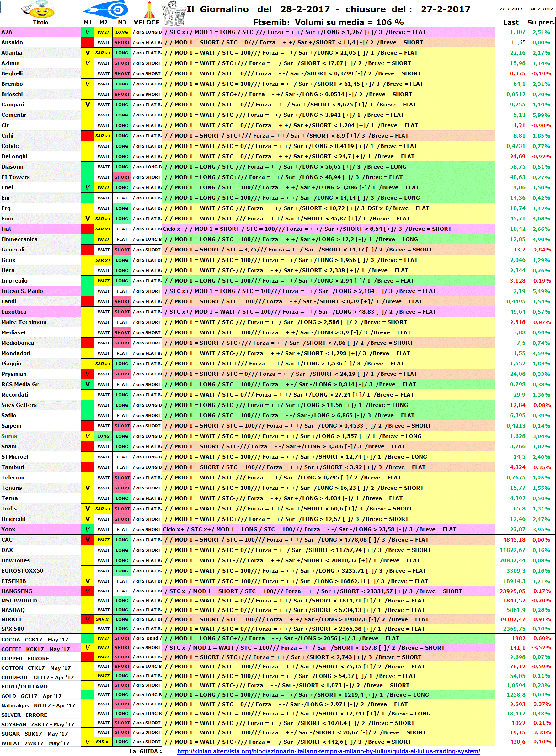Select the 'A2A' stock name
This screenshot has width=556, height=756.
tap(7, 32)
